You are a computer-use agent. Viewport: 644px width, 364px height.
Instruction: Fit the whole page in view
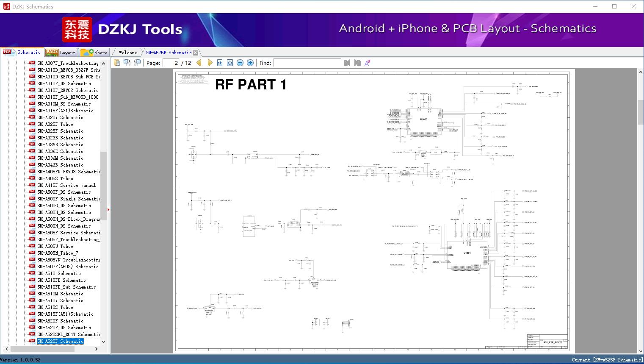(x=230, y=63)
